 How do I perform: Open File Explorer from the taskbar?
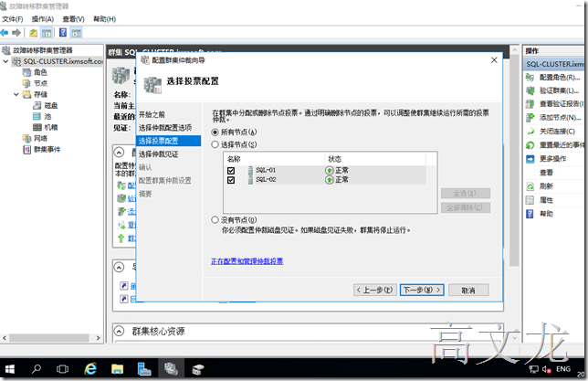coord(117,369)
